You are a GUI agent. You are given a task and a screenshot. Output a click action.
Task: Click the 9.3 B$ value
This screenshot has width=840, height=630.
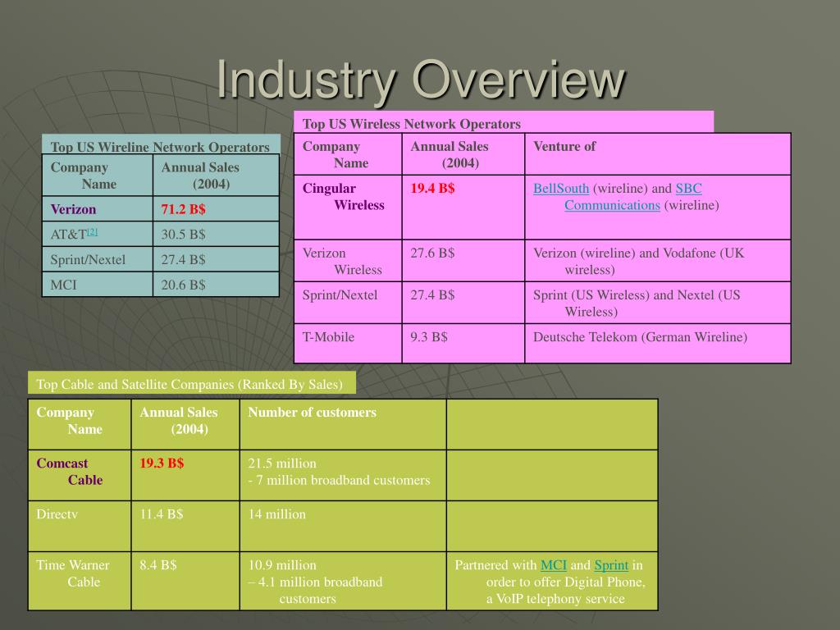point(428,337)
